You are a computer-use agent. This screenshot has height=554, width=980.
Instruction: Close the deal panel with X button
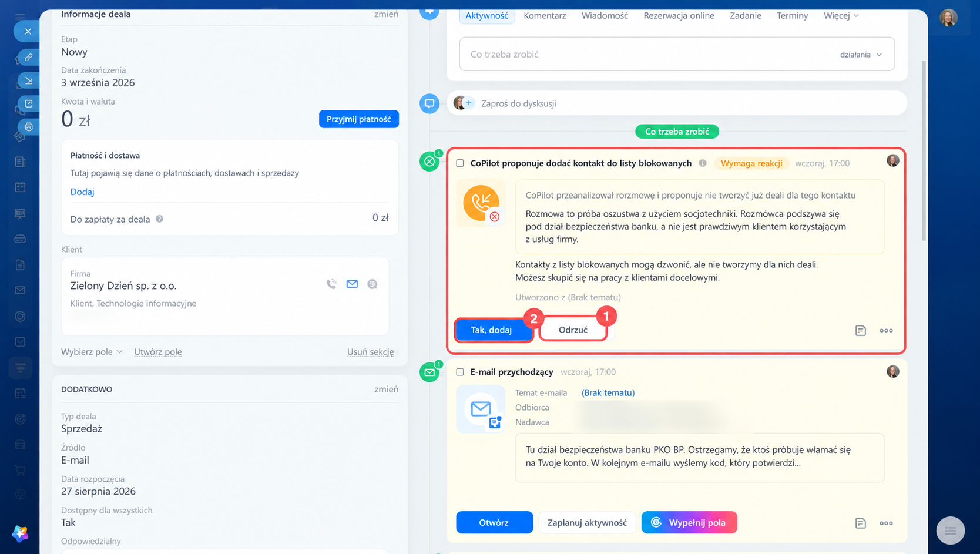tap(28, 32)
